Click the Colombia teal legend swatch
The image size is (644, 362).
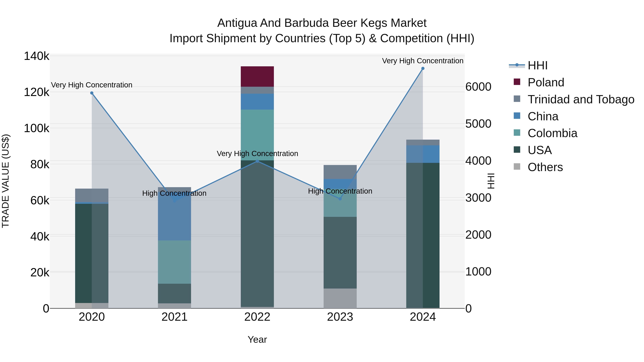[517, 133]
